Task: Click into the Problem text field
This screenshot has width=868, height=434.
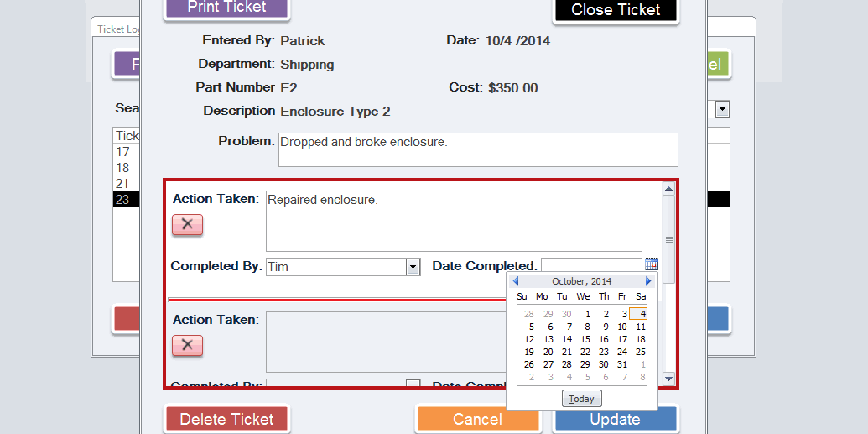Action: [x=476, y=149]
